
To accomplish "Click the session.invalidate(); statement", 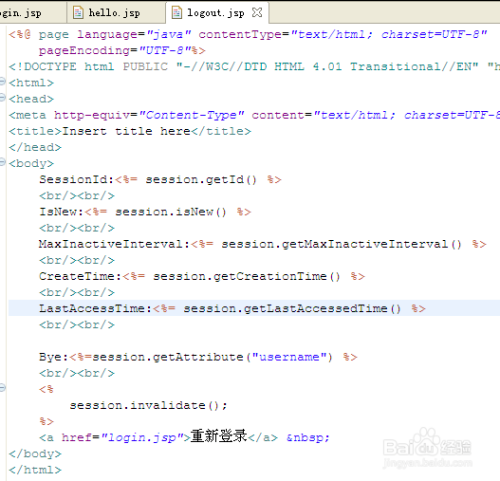I will click(148, 405).
